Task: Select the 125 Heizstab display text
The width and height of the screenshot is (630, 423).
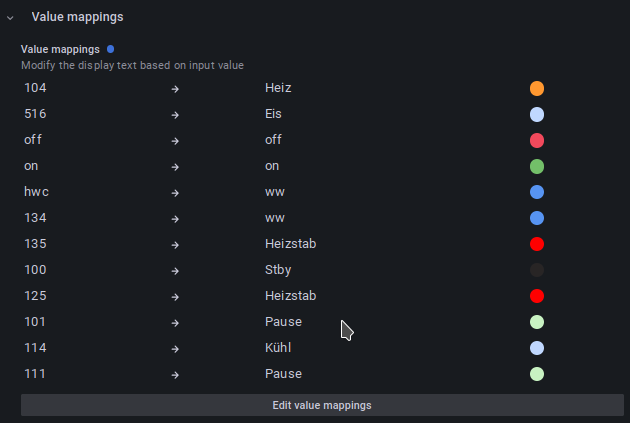Action: point(290,296)
